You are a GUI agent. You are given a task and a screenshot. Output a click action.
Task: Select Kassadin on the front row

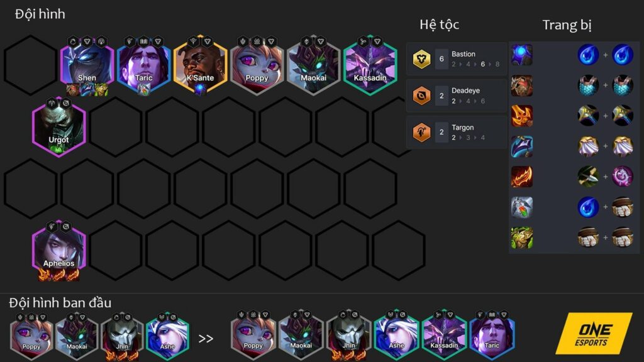click(370, 65)
